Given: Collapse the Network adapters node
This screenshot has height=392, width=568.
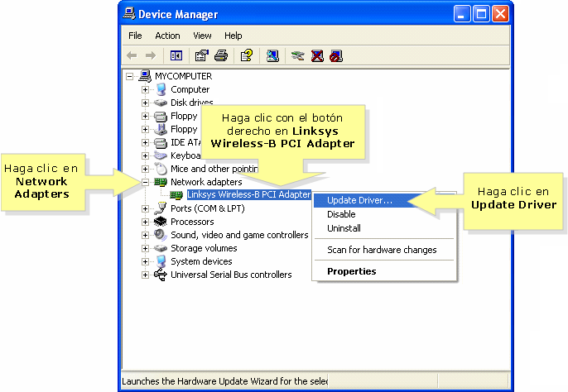Looking at the screenshot, I should [x=145, y=182].
